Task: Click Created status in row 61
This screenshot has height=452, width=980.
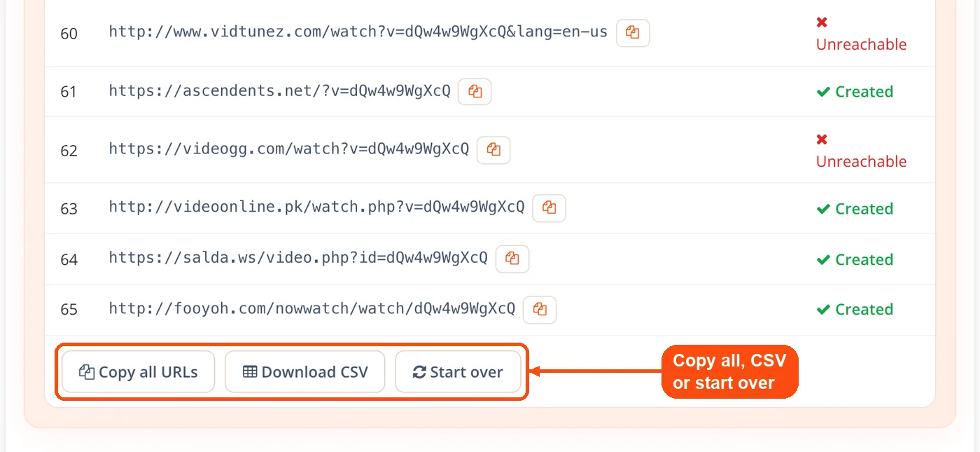Action: point(855,92)
